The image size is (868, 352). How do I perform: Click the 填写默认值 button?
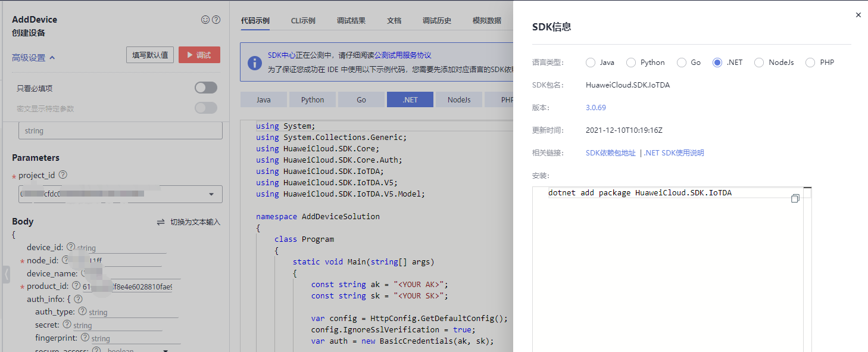click(x=150, y=55)
